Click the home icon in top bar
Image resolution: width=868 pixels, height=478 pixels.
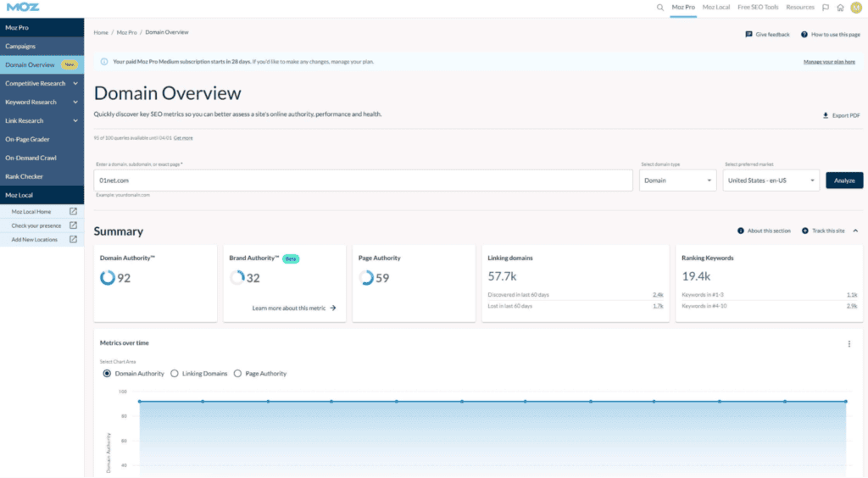(840, 8)
